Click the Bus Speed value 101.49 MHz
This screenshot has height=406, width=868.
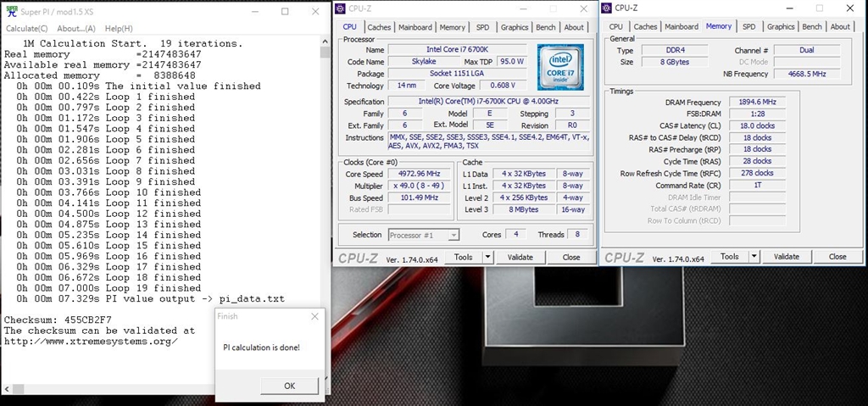pos(418,197)
